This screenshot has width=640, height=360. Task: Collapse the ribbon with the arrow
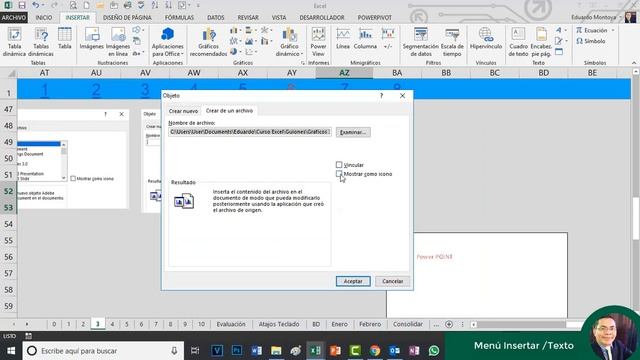[634, 63]
